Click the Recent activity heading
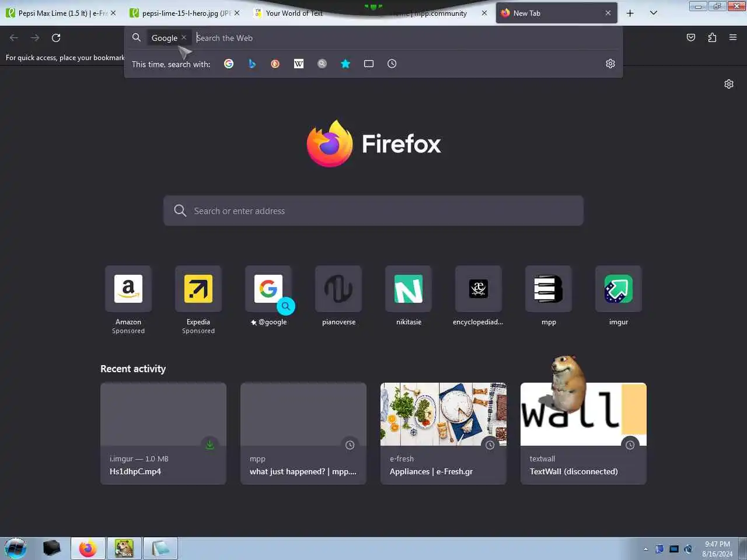This screenshot has height=560, width=747. 133,369
